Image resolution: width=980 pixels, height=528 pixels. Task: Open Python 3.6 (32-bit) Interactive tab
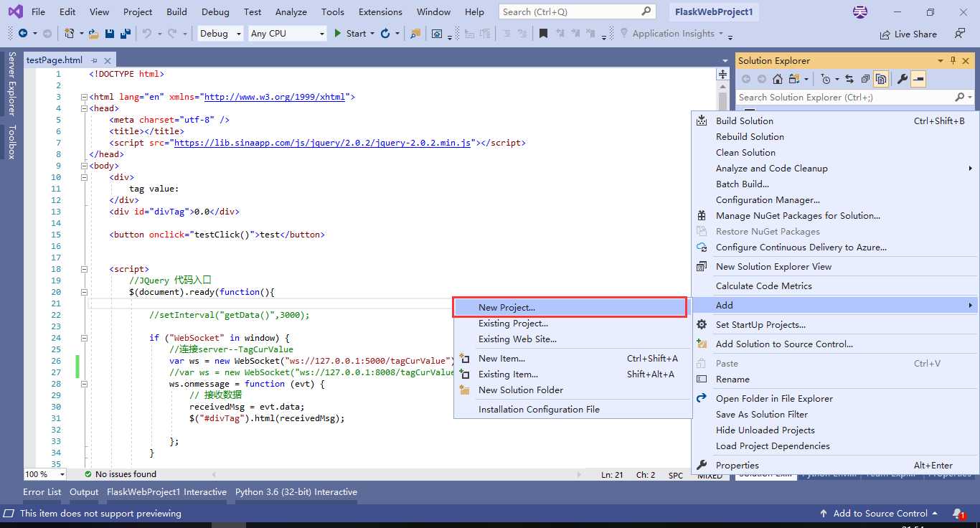click(296, 492)
